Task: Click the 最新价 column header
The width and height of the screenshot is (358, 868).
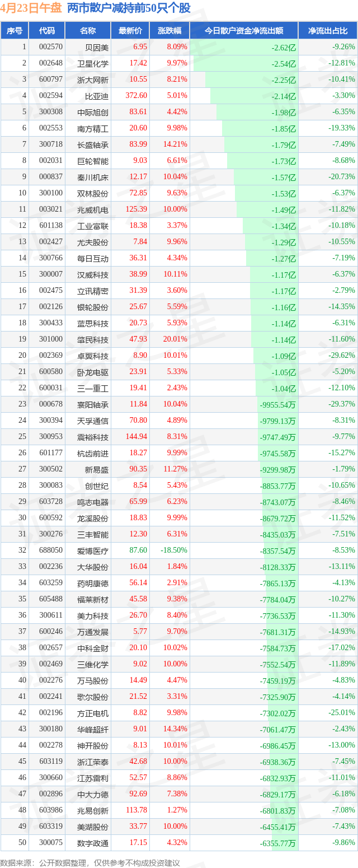Action: click(x=130, y=31)
